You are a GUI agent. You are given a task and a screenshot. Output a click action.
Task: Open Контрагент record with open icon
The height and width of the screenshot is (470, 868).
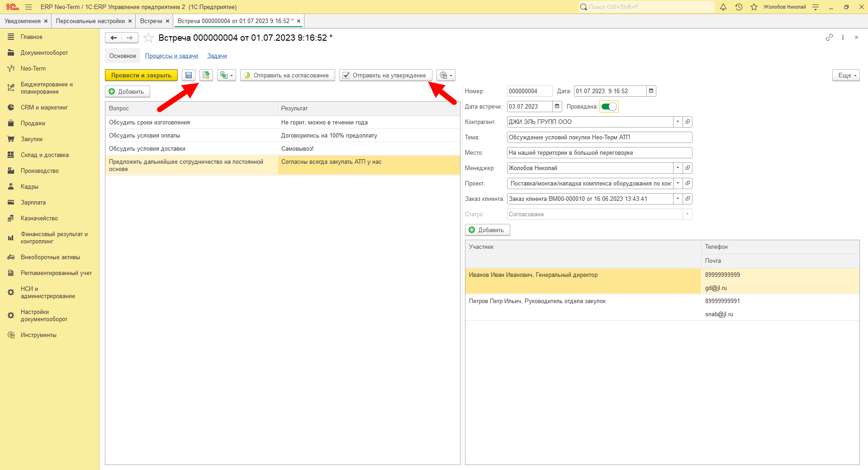688,122
